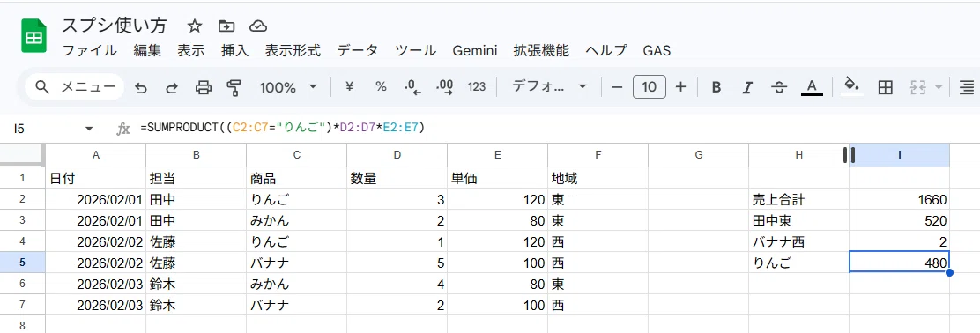The image size is (980, 333).
Task: Open the fill color bucket
Action: pos(852,86)
